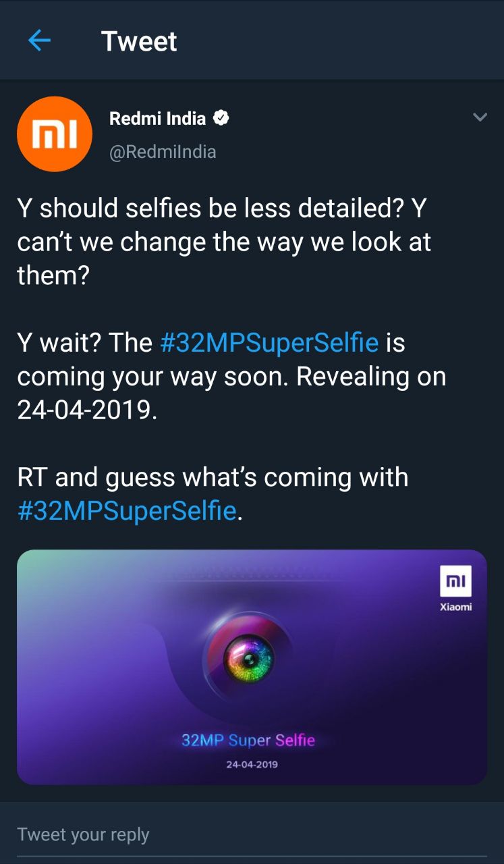Expand the tweet options chevron
The image size is (504, 864).
click(x=480, y=117)
